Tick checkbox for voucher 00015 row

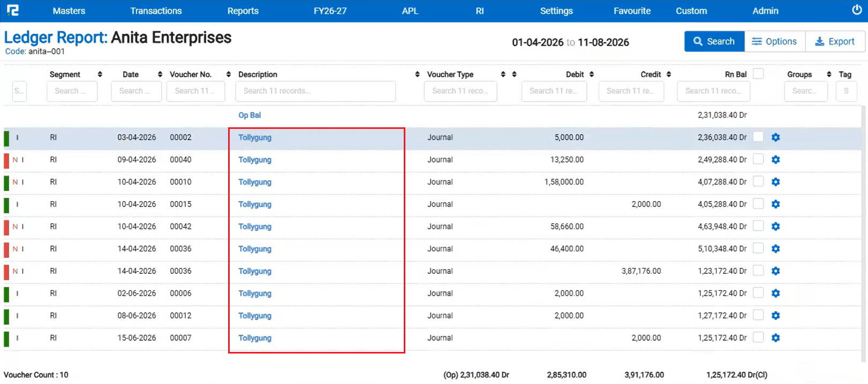(x=758, y=204)
